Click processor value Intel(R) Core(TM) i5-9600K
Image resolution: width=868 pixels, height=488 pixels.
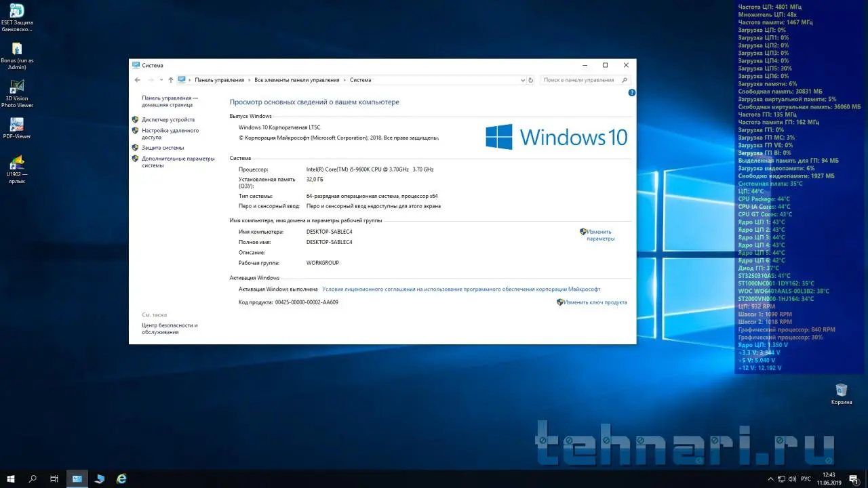click(x=370, y=169)
